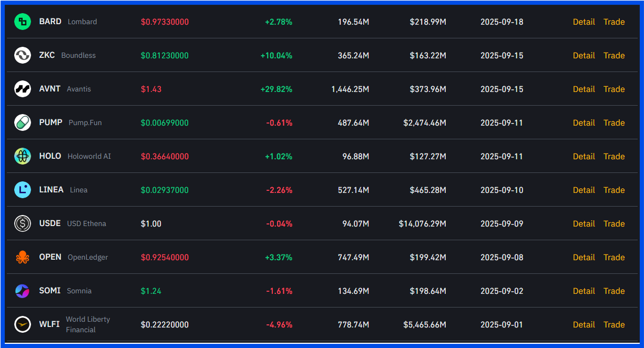644x348 pixels.
Task: Click the 2025-09-18 listing date
Action: (502, 22)
